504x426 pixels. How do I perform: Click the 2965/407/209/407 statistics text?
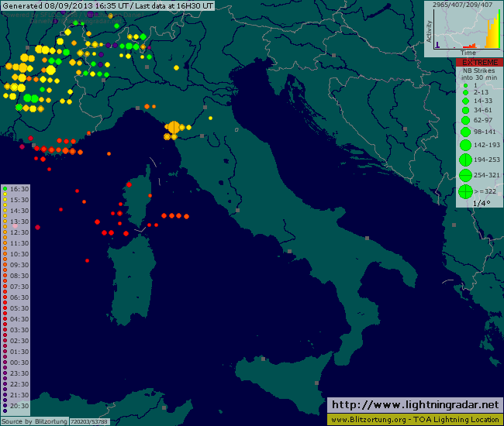point(463,5)
